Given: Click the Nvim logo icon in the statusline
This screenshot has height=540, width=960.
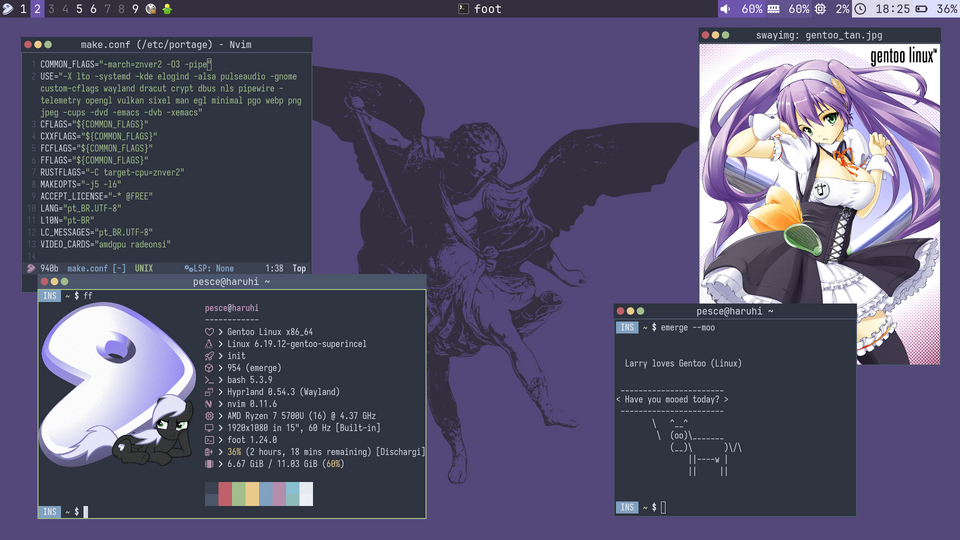Looking at the screenshot, I should pyautogui.click(x=32, y=268).
